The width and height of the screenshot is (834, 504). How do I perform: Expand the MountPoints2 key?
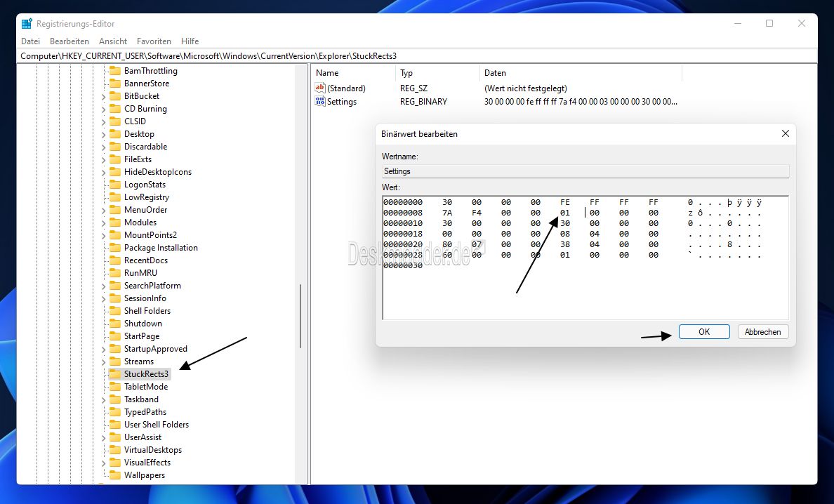(103, 236)
